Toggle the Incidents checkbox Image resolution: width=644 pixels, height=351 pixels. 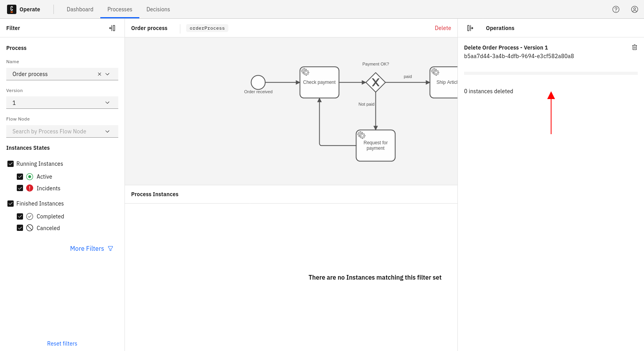[x=20, y=188]
